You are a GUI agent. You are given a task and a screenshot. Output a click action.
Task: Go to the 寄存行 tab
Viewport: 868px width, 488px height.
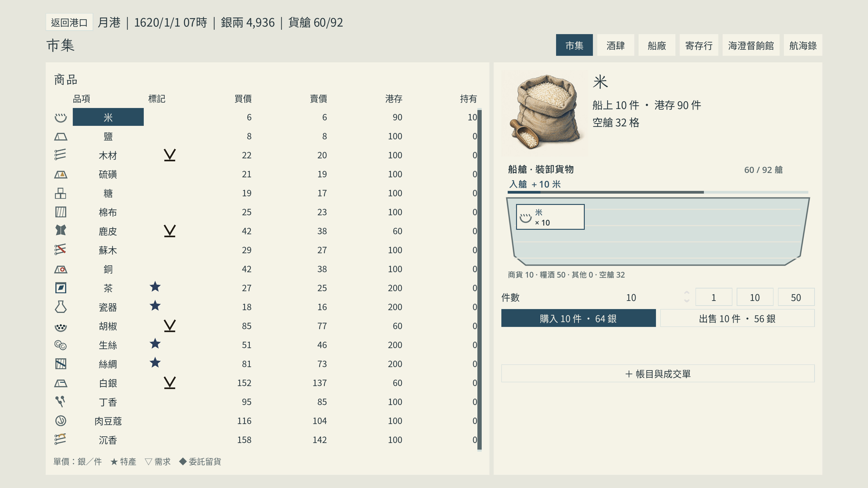click(x=699, y=45)
